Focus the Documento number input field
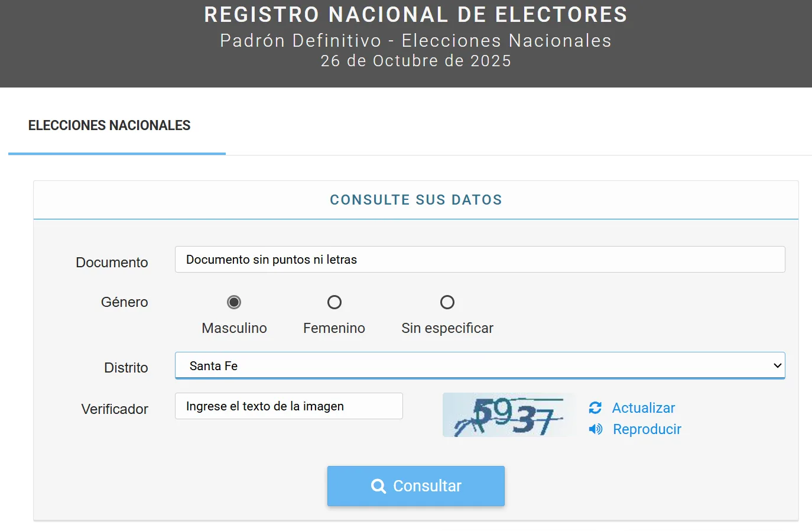 (x=479, y=260)
